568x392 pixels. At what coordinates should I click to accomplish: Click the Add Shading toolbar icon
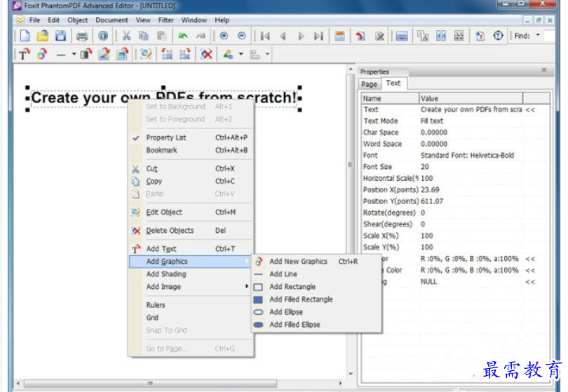pos(86,54)
